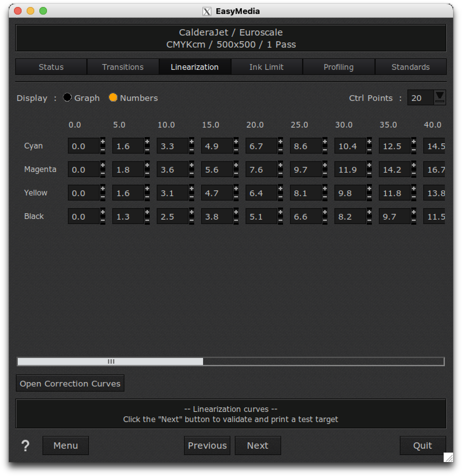This screenshot has height=476, width=462.
Task: Open the Menu button
Action: (x=66, y=446)
